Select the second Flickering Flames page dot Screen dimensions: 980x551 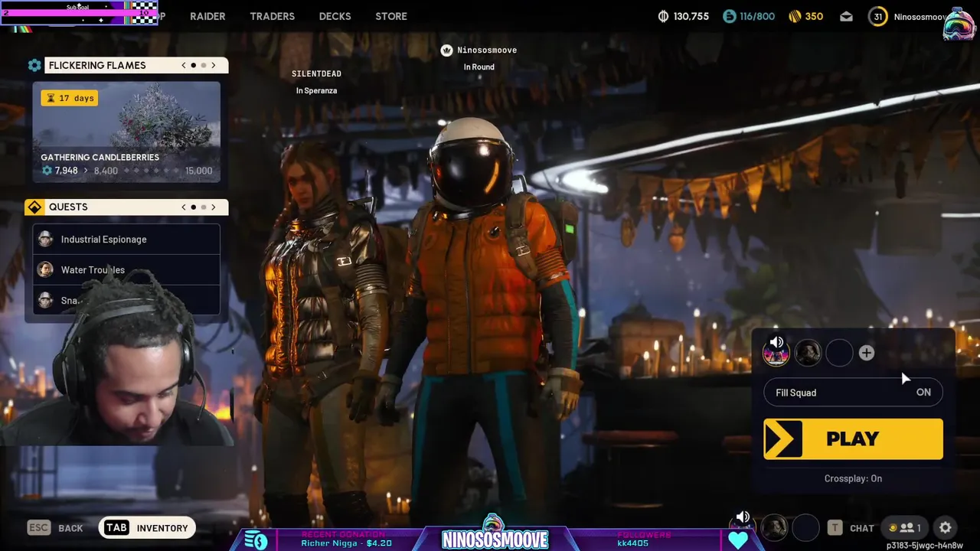[203, 65]
